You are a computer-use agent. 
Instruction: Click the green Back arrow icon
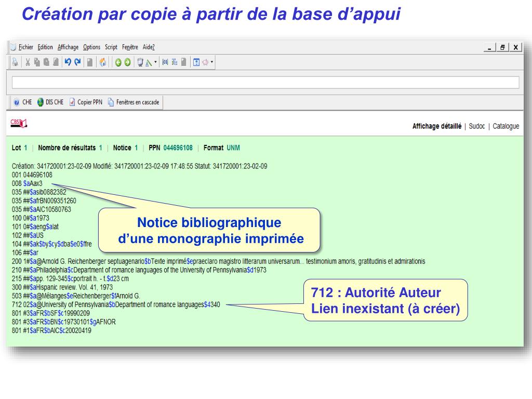tap(118, 62)
